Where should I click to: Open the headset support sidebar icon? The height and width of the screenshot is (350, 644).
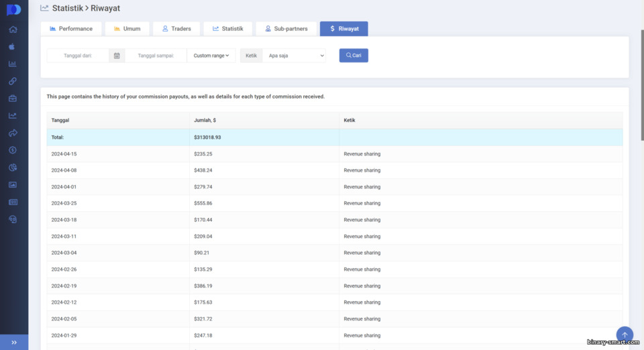(13, 219)
